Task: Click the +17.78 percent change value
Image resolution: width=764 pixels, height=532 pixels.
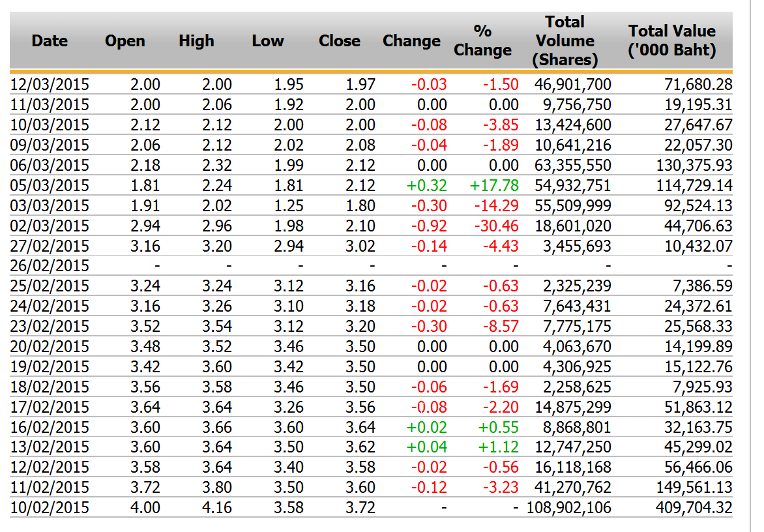Action: pos(493,185)
